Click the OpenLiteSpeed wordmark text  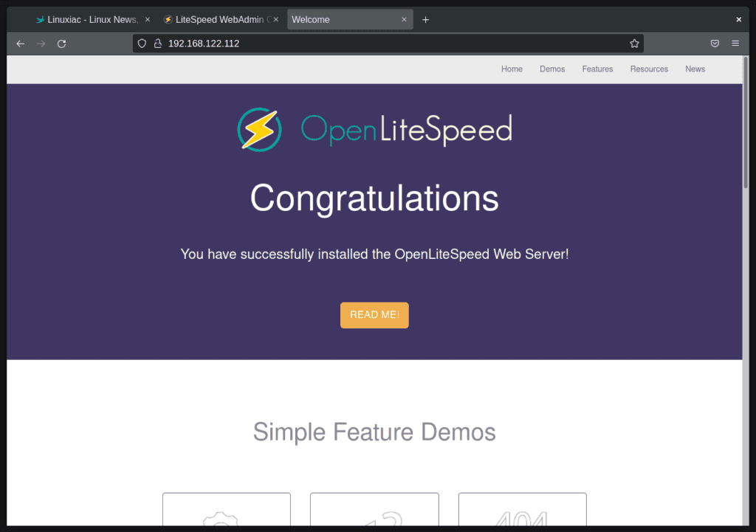(407, 130)
